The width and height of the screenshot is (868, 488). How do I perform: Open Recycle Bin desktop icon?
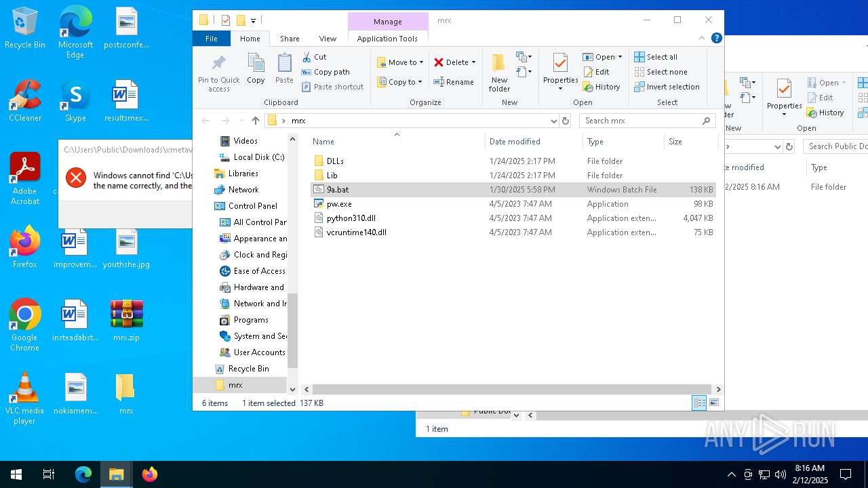coord(25,28)
